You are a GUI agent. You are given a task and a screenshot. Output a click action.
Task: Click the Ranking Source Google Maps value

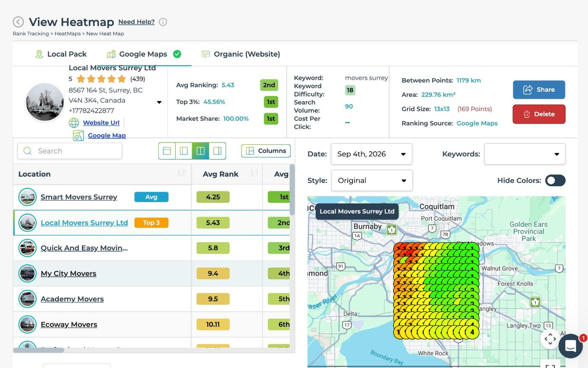477,123
